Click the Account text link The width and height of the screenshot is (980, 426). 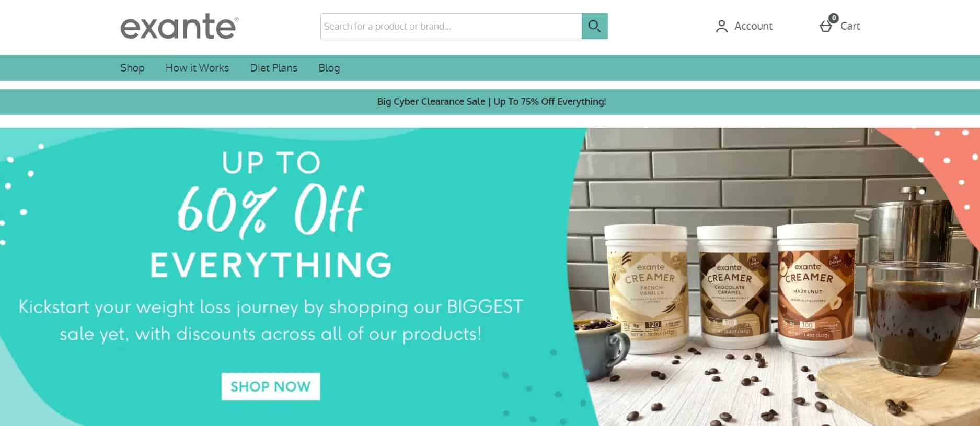pyautogui.click(x=753, y=26)
